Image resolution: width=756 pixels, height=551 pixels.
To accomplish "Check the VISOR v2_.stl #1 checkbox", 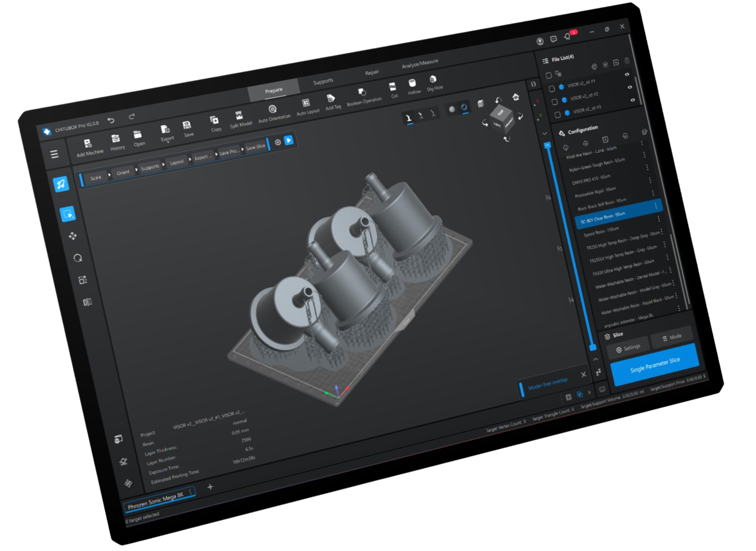I will 551,89.
